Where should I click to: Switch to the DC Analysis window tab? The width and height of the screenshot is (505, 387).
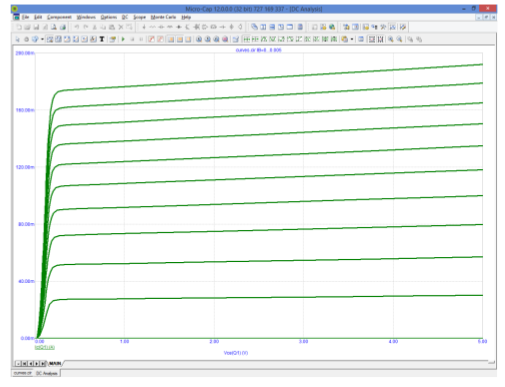(x=47, y=373)
